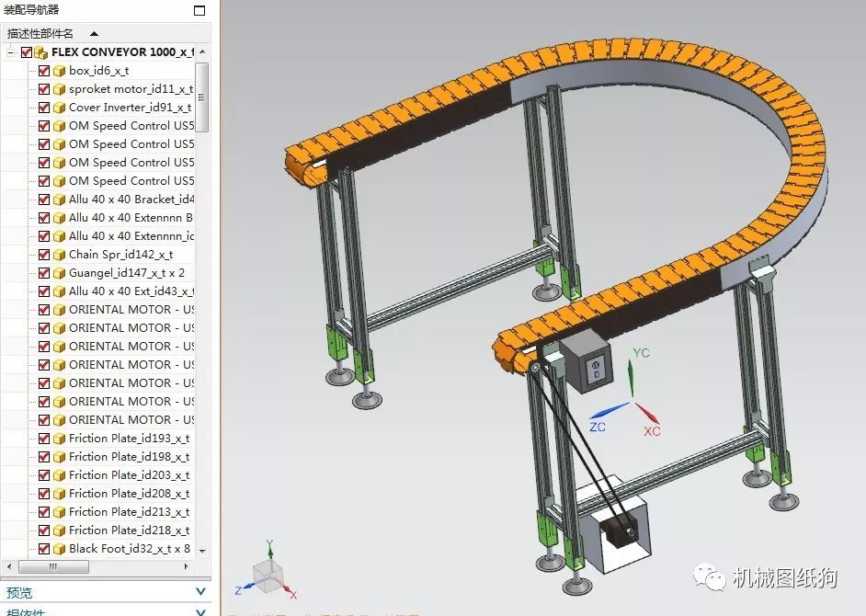Click the YC axis of the WCS triad
This screenshot has height=616, width=866.
(632, 379)
